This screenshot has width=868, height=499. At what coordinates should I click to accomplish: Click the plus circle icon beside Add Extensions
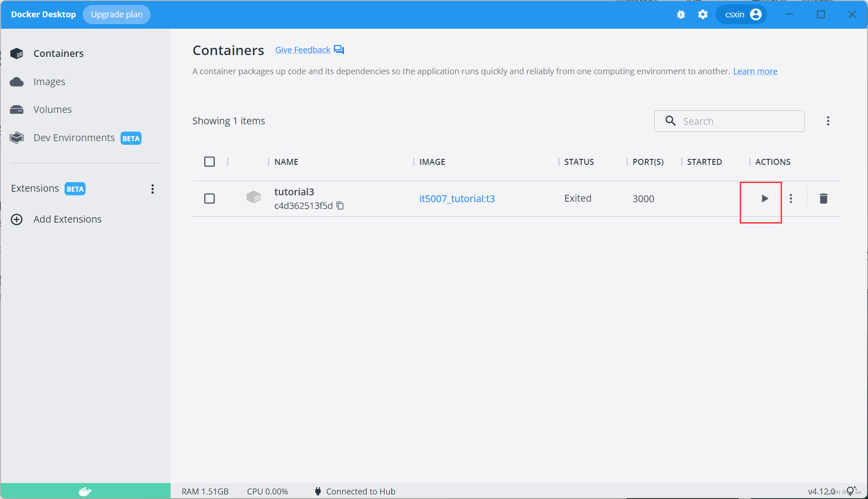[17, 219]
